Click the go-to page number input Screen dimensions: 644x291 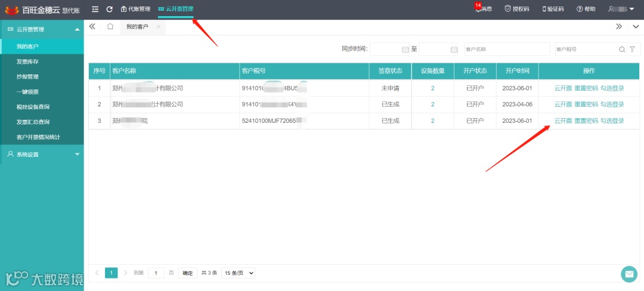[x=156, y=273]
